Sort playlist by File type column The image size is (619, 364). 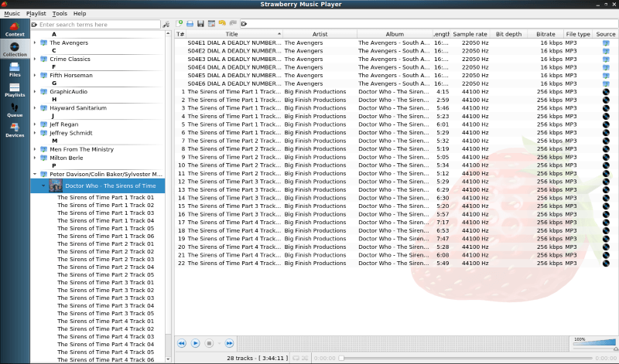(x=578, y=34)
